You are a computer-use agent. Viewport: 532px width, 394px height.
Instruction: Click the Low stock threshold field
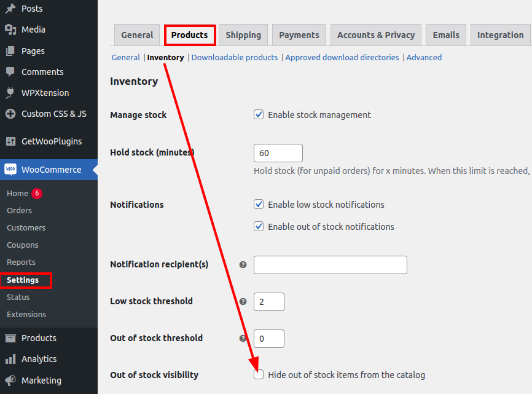coord(269,302)
